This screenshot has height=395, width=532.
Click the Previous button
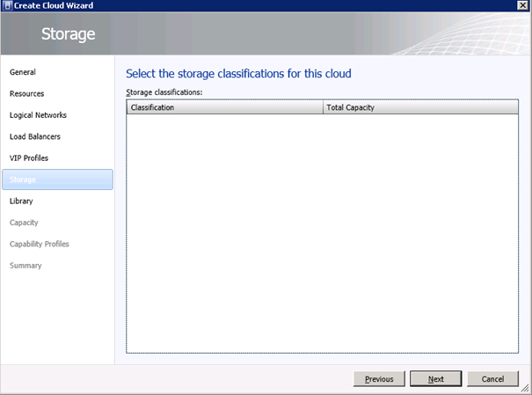coord(379,378)
